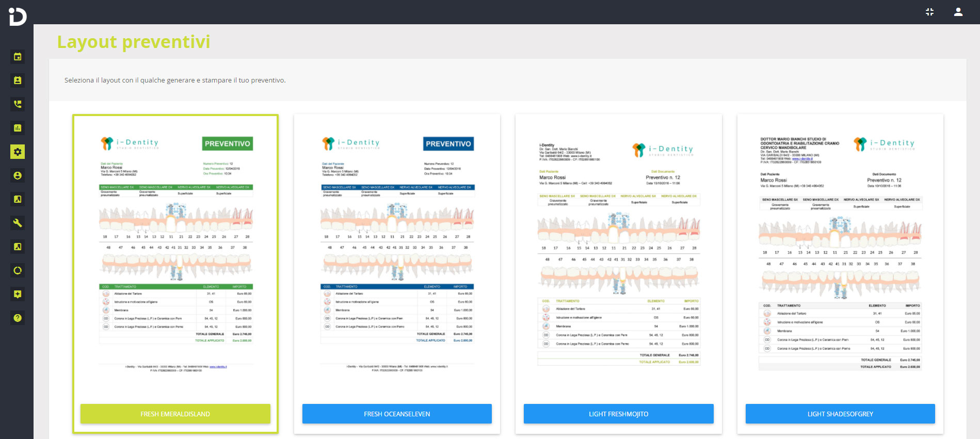The height and width of the screenshot is (439, 980).
Task: Select the LIGHT FRESHMOJITO layout button
Action: (619, 414)
